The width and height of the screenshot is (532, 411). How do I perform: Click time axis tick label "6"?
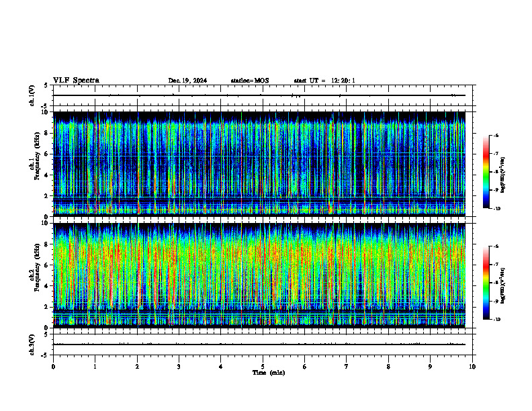pyautogui.click(x=305, y=367)
